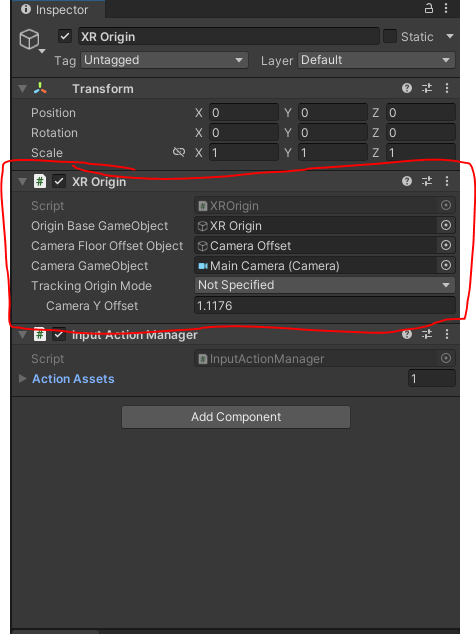Click the Action Assets label
The height and width of the screenshot is (634, 476).
pyautogui.click(x=73, y=379)
